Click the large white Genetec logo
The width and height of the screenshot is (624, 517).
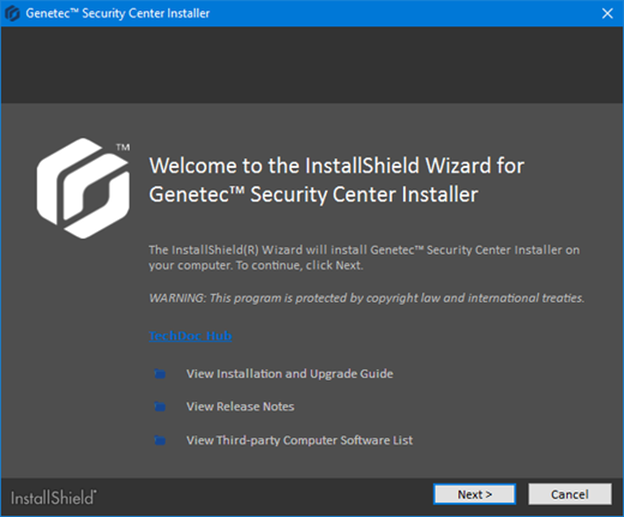coord(83,188)
